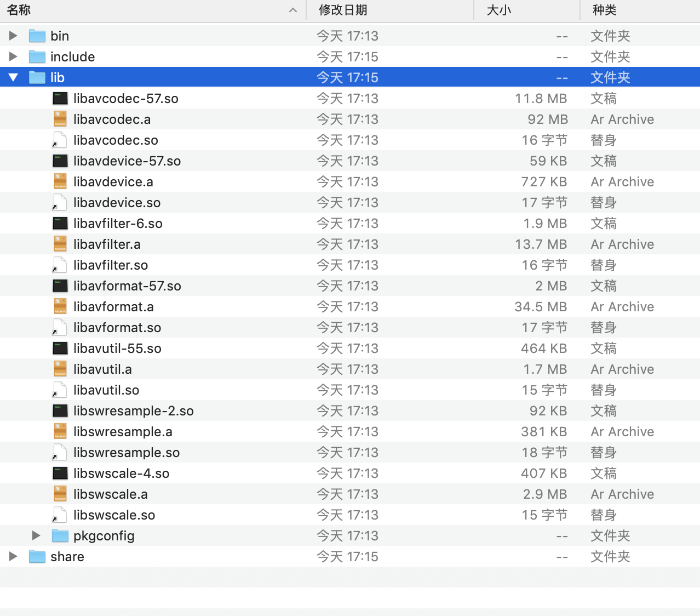This screenshot has width=700, height=616.
Task: Select the libavcodec.a archive icon
Action: (x=60, y=118)
